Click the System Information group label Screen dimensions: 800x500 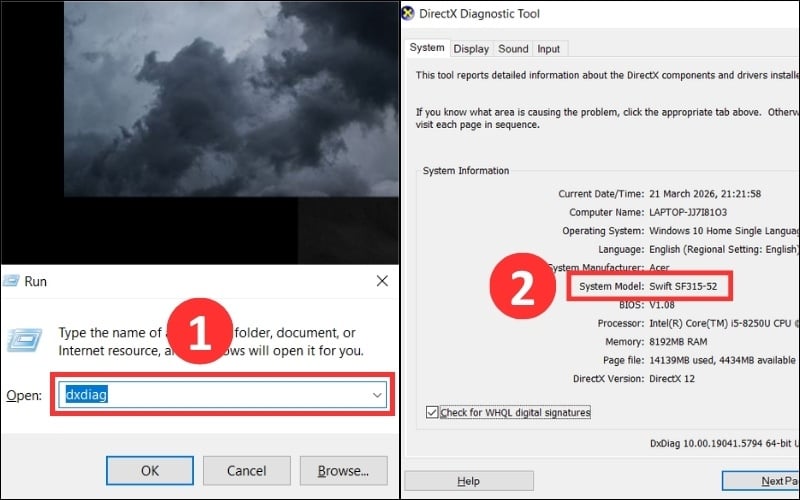pyautogui.click(x=466, y=171)
